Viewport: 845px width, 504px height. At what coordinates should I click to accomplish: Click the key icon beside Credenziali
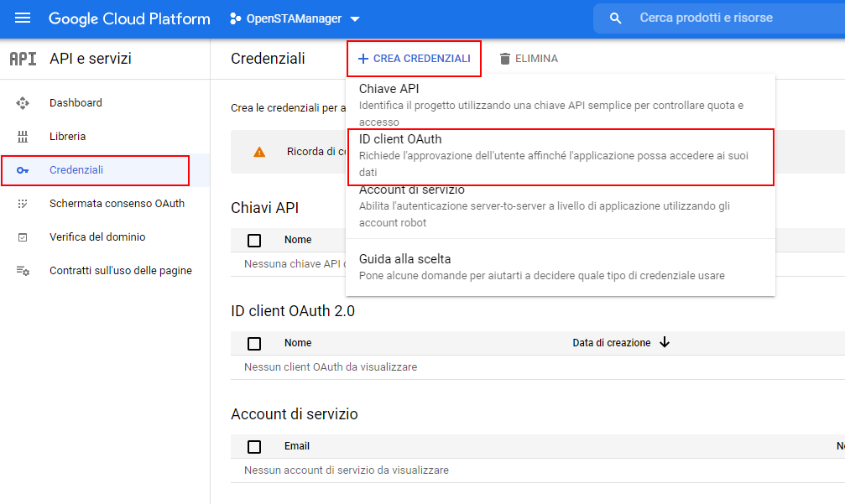pyautogui.click(x=23, y=170)
